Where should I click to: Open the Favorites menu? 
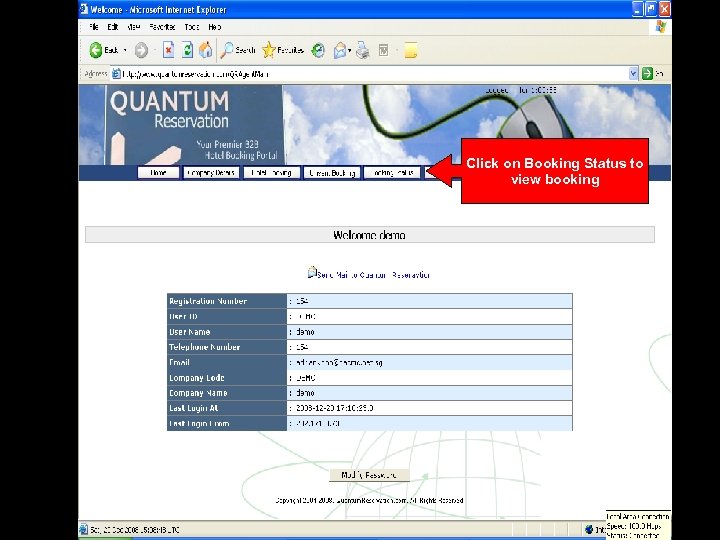162,27
